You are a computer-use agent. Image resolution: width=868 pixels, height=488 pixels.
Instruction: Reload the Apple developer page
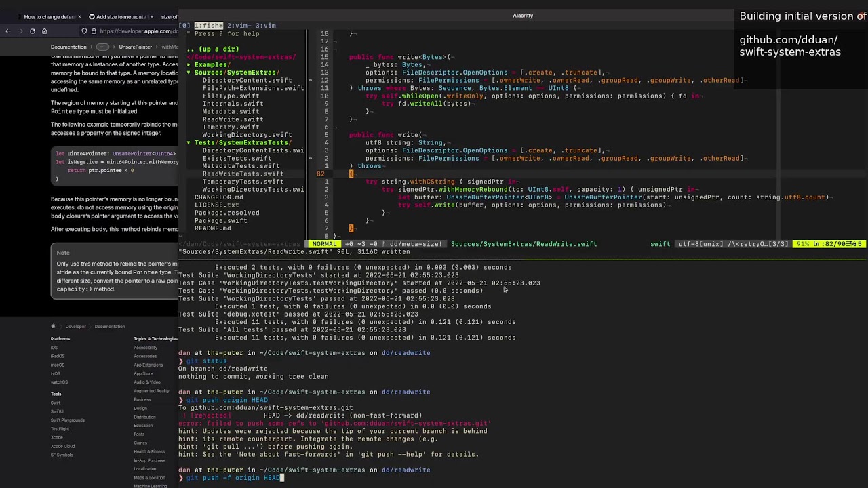(x=32, y=31)
